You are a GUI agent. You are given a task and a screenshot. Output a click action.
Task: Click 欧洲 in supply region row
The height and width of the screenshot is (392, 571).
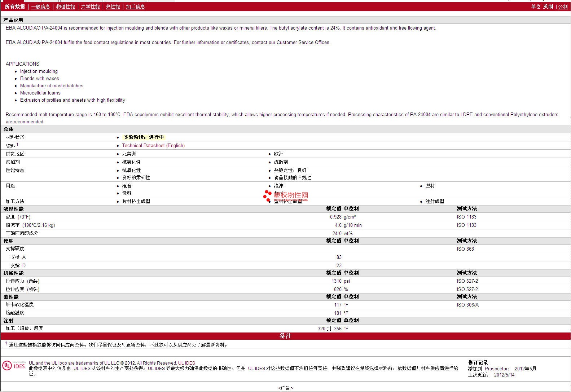(x=278, y=154)
